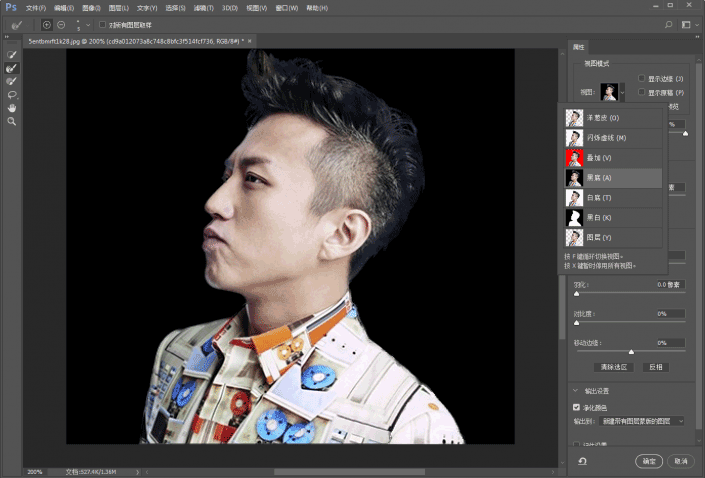Click the 200% zoom level field
705x478 pixels.
point(36,472)
